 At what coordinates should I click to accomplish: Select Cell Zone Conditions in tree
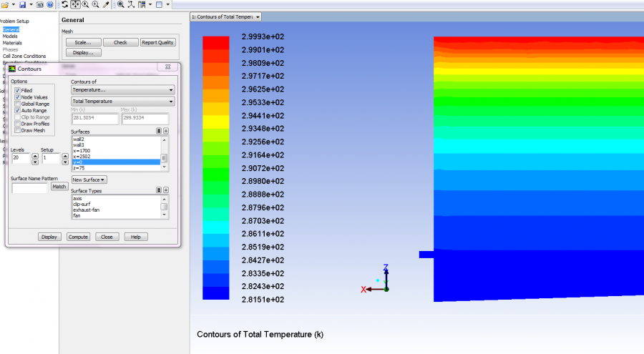(x=24, y=56)
